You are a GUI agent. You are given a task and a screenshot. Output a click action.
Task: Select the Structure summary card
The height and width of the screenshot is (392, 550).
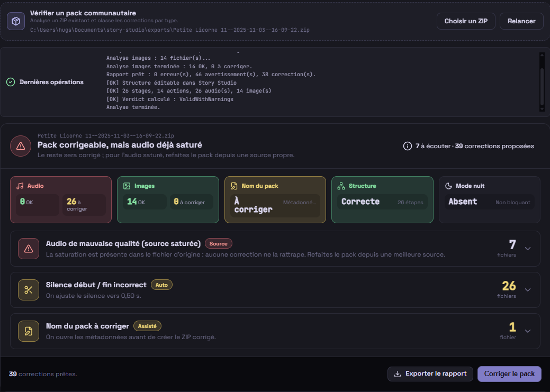tap(382, 199)
